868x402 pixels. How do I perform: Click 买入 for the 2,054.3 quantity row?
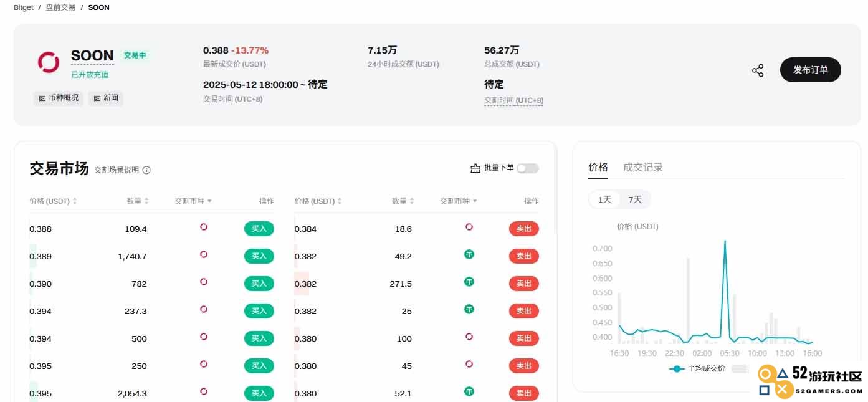pyautogui.click(x=259, y=393)
